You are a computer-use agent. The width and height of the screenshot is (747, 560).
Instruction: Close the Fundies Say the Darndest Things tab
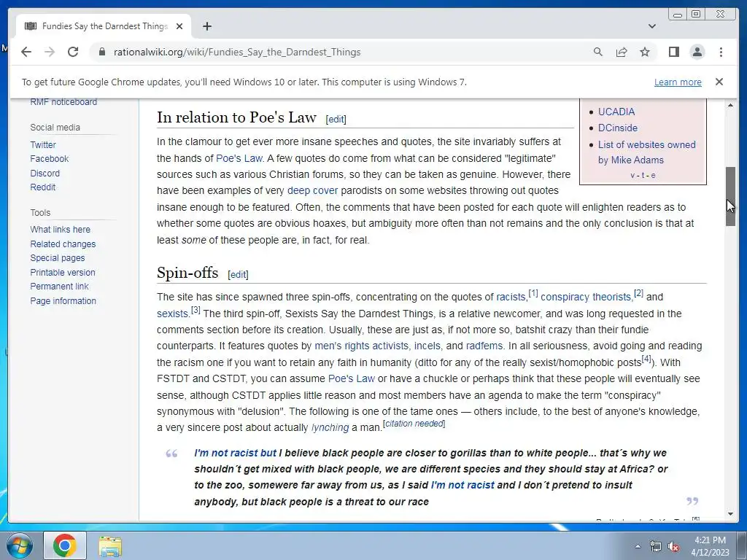(179, 26)
